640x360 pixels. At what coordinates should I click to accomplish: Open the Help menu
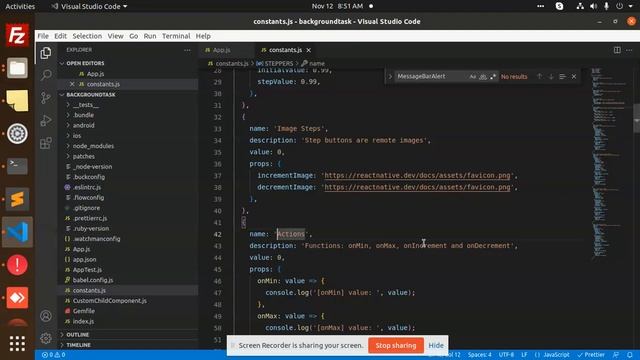[203, 36]
